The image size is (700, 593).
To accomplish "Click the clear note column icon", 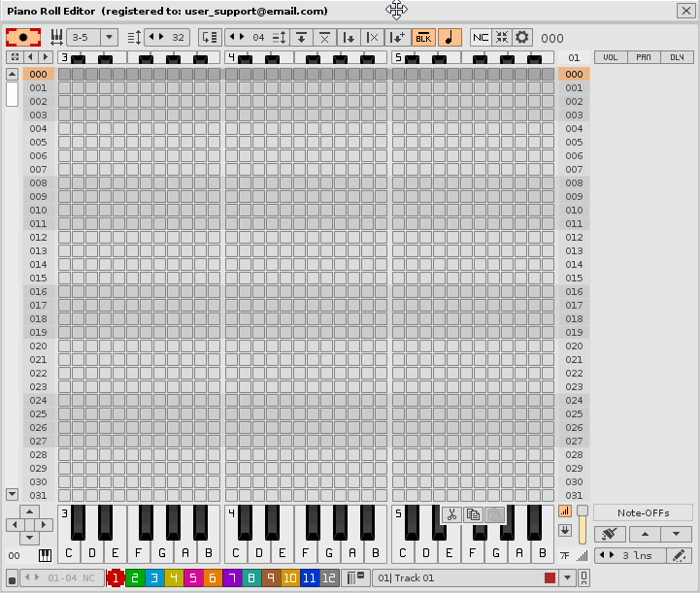I will [372, 38].
